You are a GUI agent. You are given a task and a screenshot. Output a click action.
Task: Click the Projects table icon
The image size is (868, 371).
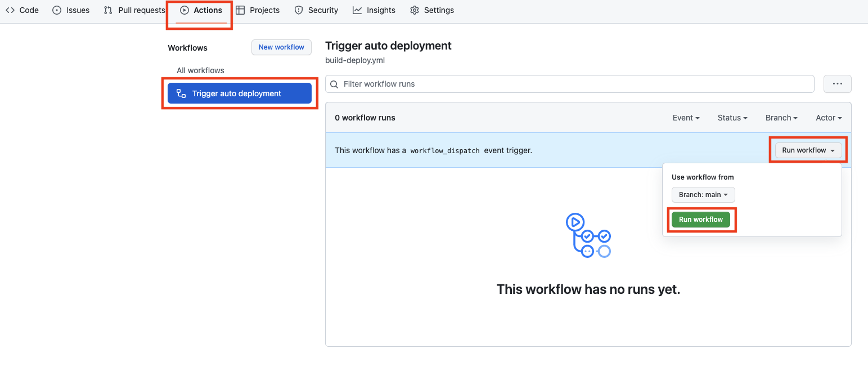(240, 10)
